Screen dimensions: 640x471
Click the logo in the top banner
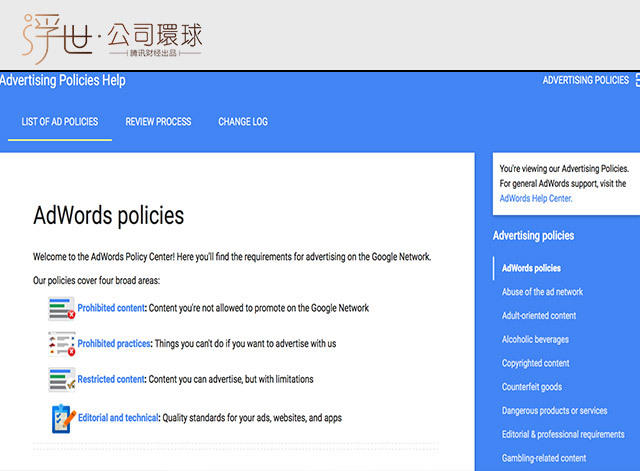pyautogui.click(x=110, y=36)
